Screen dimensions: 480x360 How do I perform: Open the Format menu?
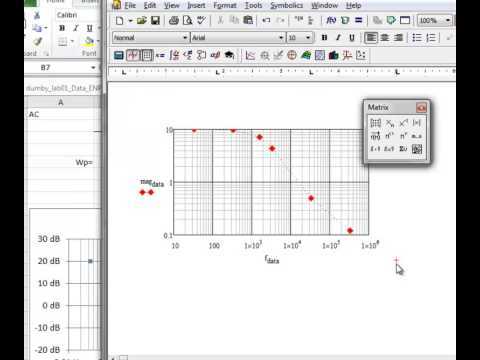[225, 5]
